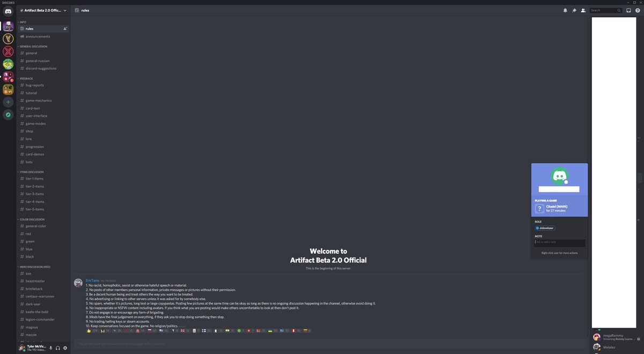Image resolution: width=644 pixels, height=354 pixels.
Task: Open Discord Home direct messages
Action: coord(8,11)
